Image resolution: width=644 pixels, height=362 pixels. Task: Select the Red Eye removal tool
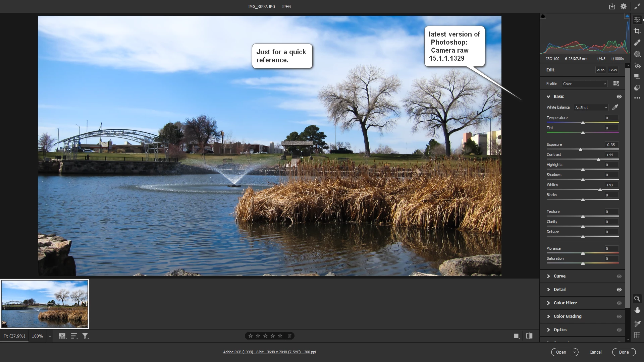[x=637, y=66]
